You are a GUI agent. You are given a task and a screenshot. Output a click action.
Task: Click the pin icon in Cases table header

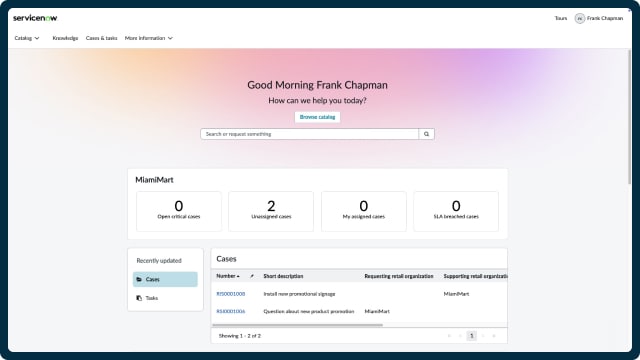[x=252, y=276]
